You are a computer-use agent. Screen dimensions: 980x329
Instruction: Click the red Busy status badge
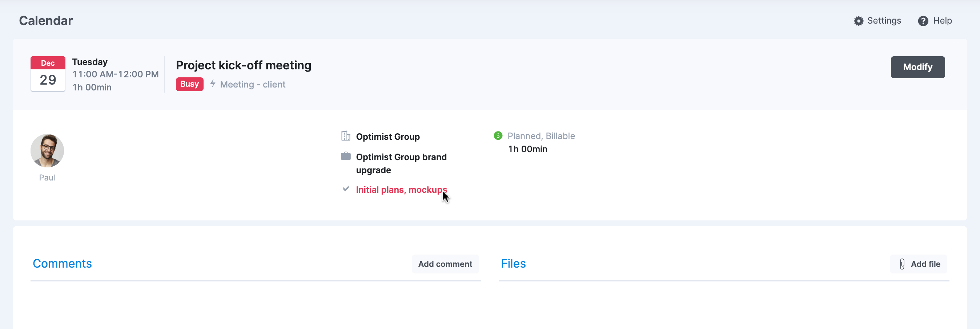tap(189, 84)
